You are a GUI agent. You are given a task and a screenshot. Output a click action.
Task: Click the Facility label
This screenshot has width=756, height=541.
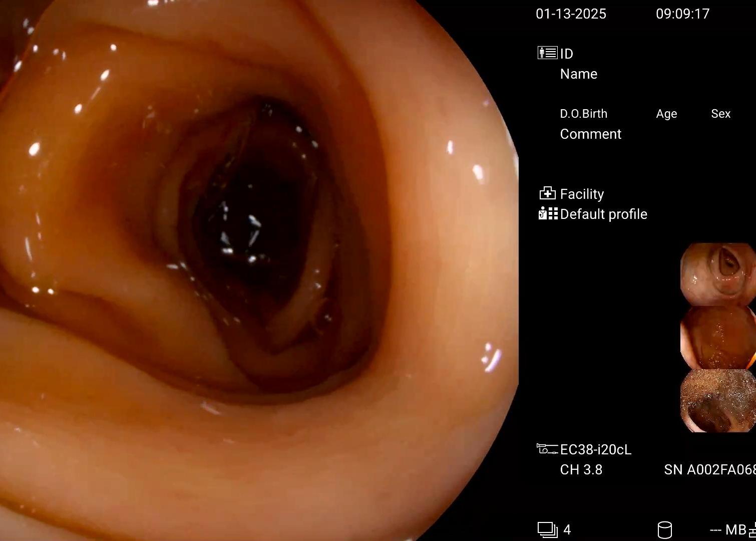[582, 194]
